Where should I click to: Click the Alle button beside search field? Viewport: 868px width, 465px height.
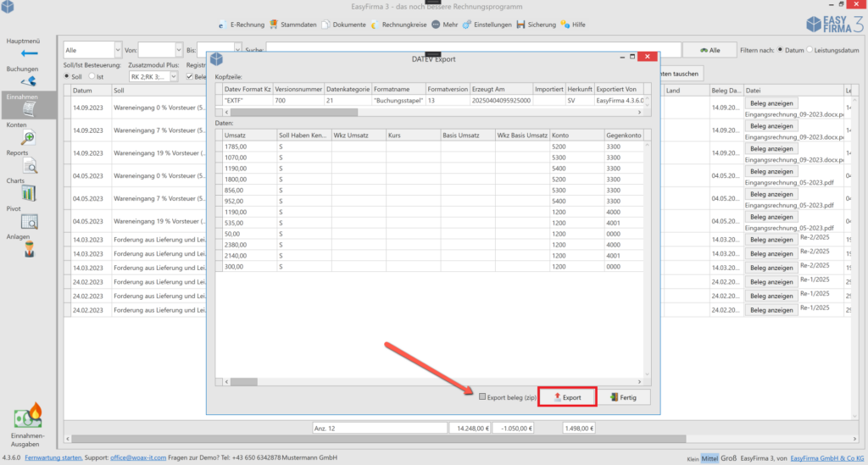click(709, 50)
